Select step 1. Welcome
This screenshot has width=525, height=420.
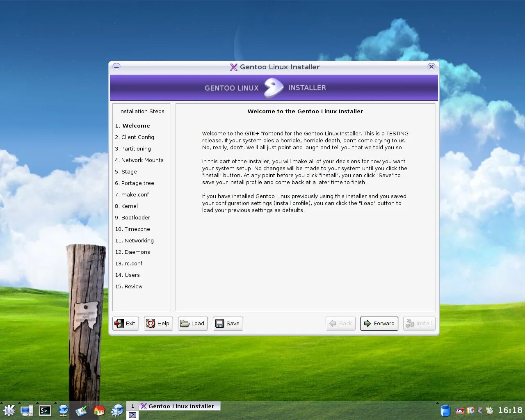pos(132,126)
